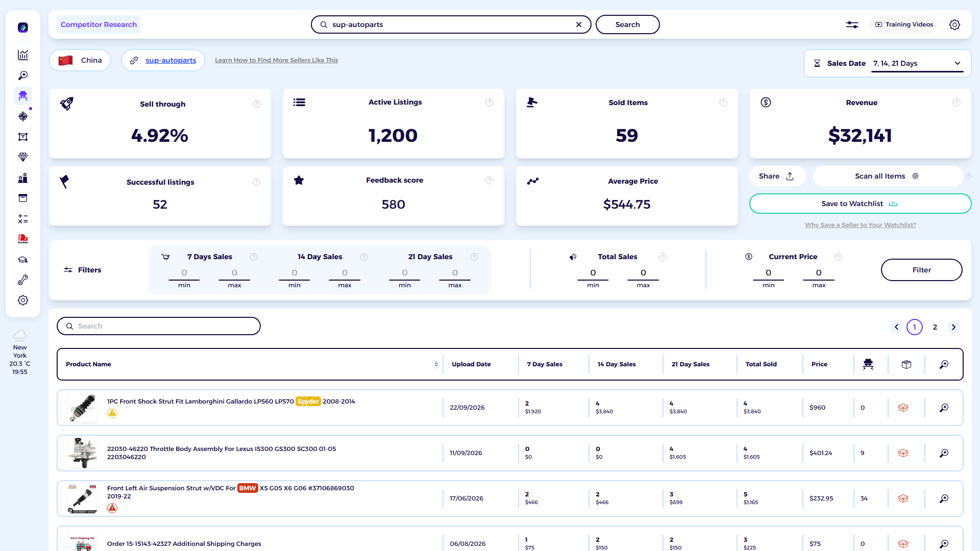Open the sup-autoparts seller link
Image resolution: width=980 pixels, height=551 pixels.
(170, 60)
